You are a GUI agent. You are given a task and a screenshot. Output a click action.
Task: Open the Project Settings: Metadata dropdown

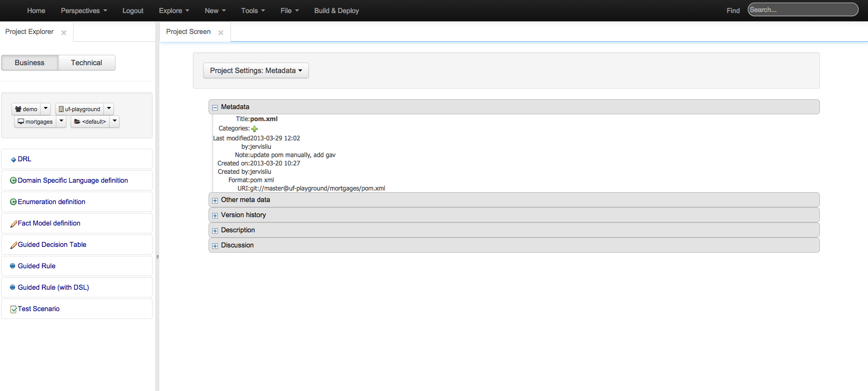click(x=256, y=70)
